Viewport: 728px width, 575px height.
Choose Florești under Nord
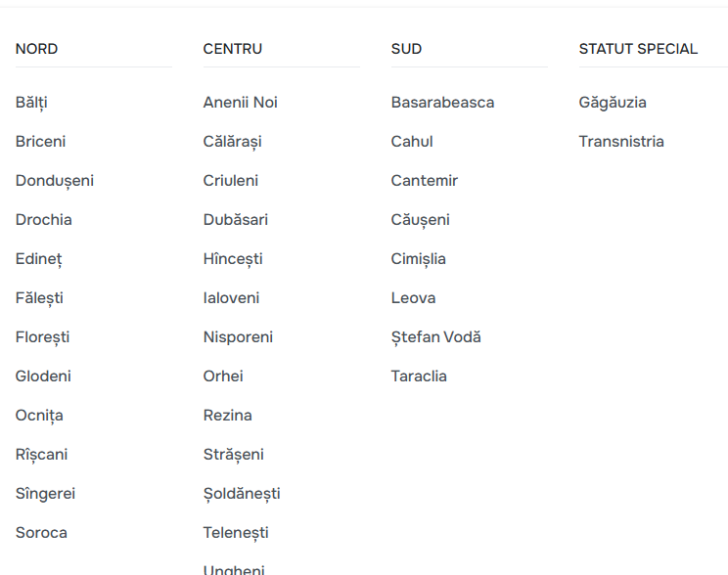[x=42, y=337]
